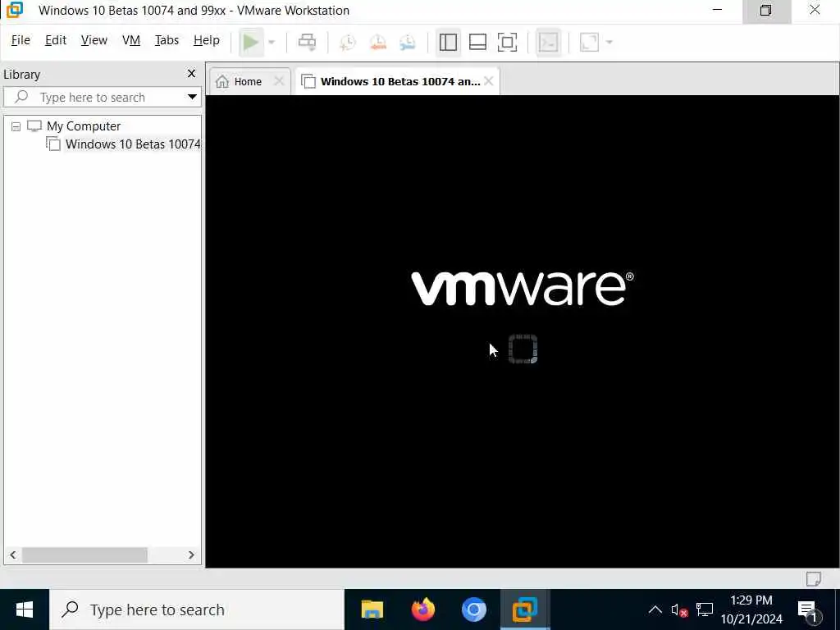Click inside the VM console display
Screen dimensions: 840x630
[x=523, y=331]
